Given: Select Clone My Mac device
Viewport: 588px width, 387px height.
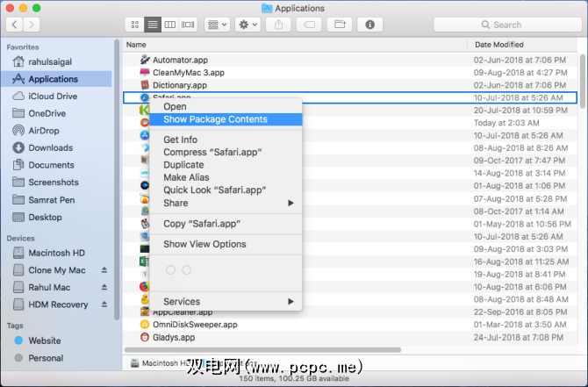Looking at the screenshot, I should point(49,270).
